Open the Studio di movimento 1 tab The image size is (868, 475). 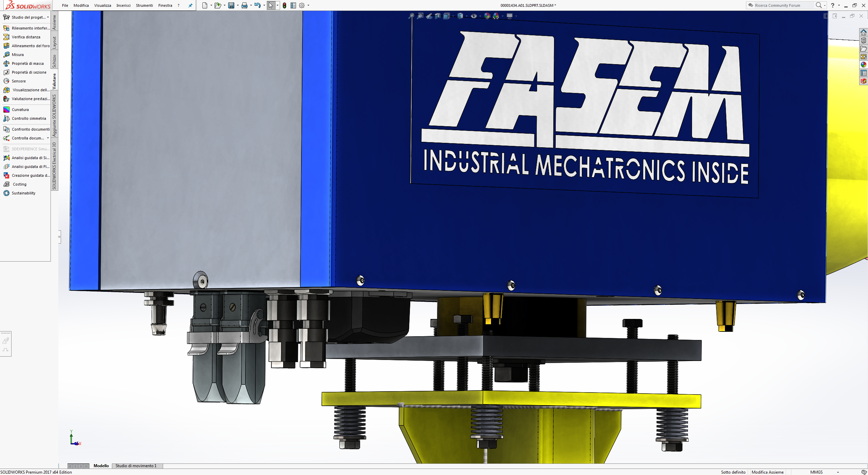(x=136, y=466)
